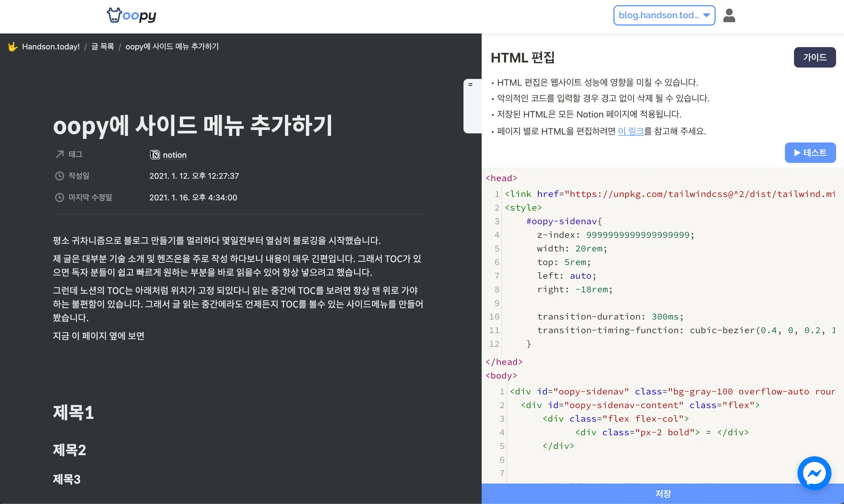
Task: Click the rock hand emoji icon
Action: (13, 47)
